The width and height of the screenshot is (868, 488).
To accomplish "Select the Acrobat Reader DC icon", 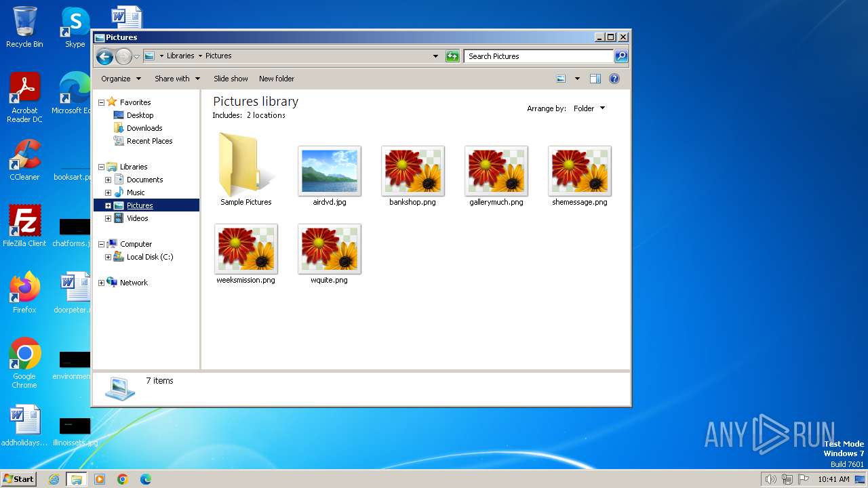I will coord(24,98).
